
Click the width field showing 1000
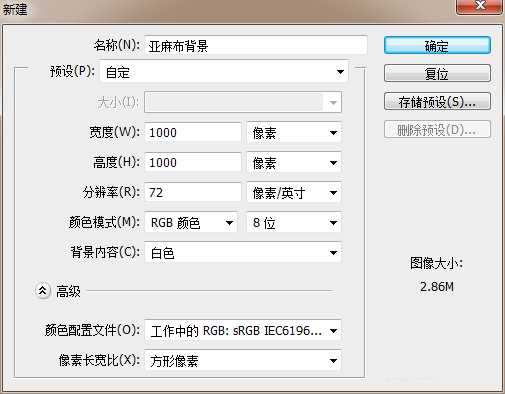(x=193, y=132)
